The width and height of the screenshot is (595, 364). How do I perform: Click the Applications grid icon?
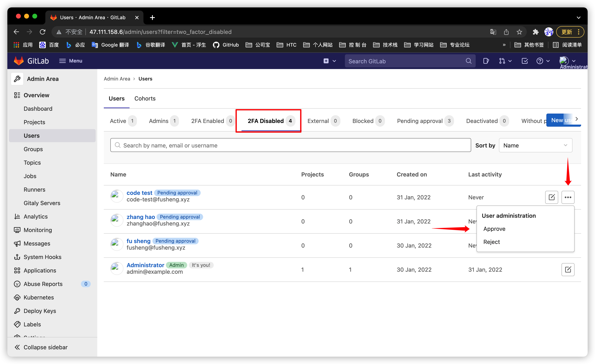tap(17, 271)
